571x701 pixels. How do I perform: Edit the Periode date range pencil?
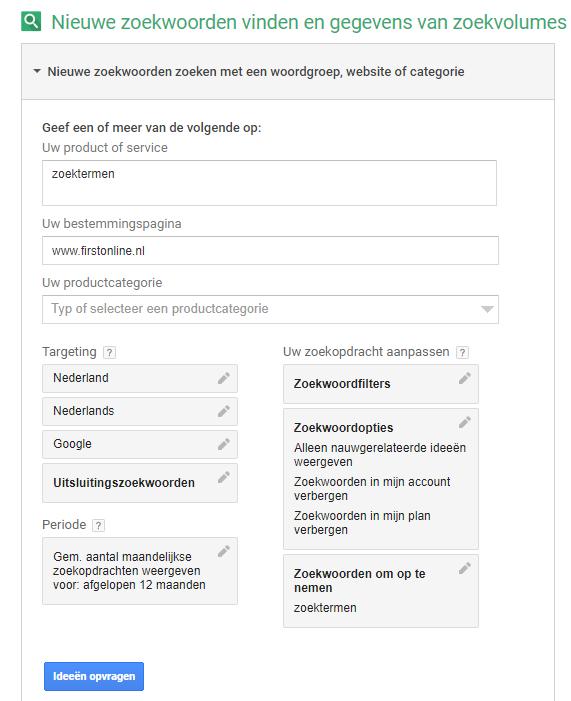coord(224,551)
